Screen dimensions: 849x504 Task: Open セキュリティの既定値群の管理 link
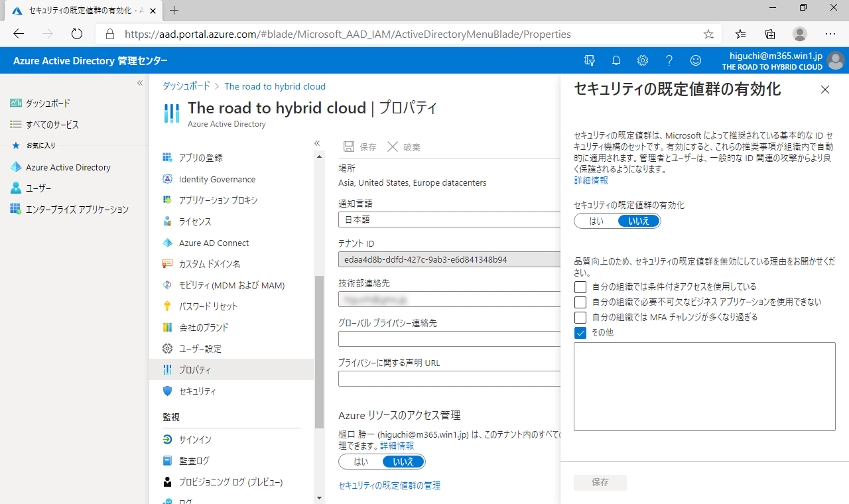pyautogui.click(x=389, y=485)
